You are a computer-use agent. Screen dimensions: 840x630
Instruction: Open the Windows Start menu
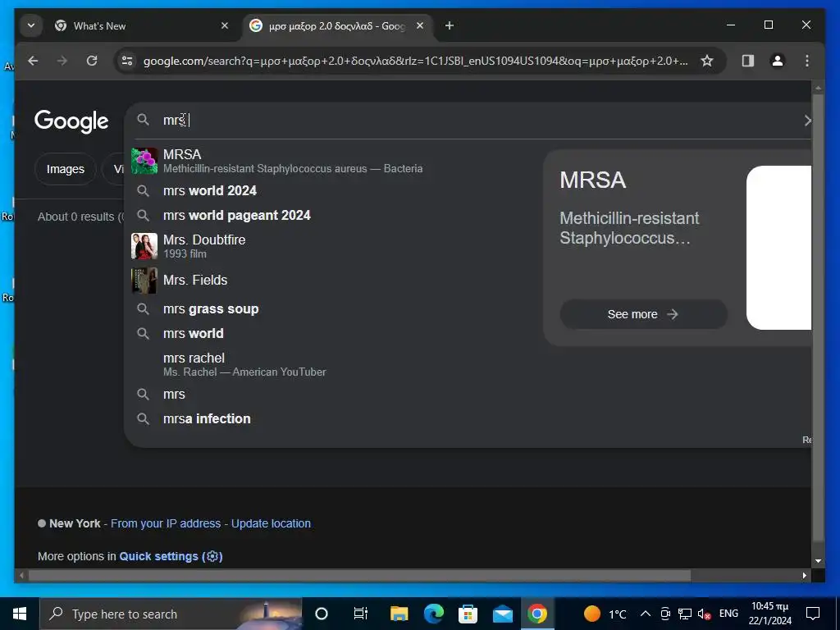click(x=20, y=614)
